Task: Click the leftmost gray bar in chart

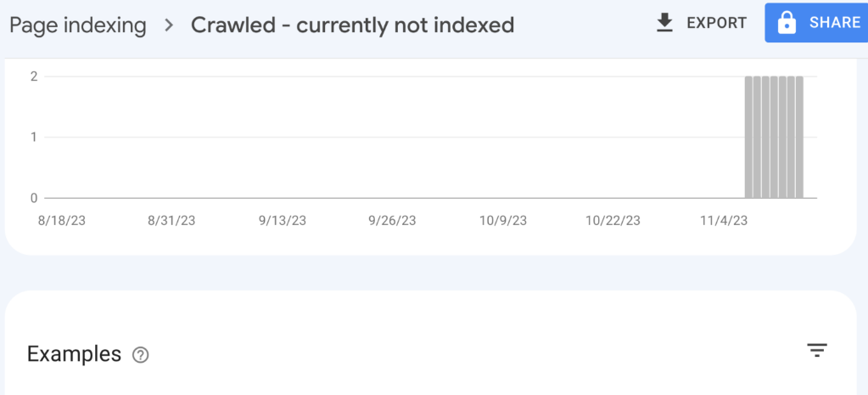Action: [x=748, y=137]
